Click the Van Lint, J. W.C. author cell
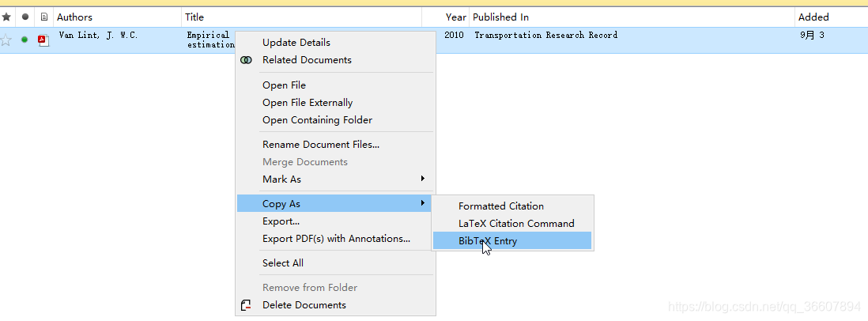 [98, 36]
